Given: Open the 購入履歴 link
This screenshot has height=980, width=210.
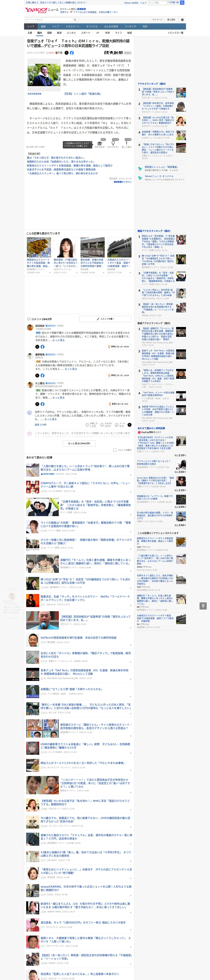Looking at the screenshot, I should [171, 20].
